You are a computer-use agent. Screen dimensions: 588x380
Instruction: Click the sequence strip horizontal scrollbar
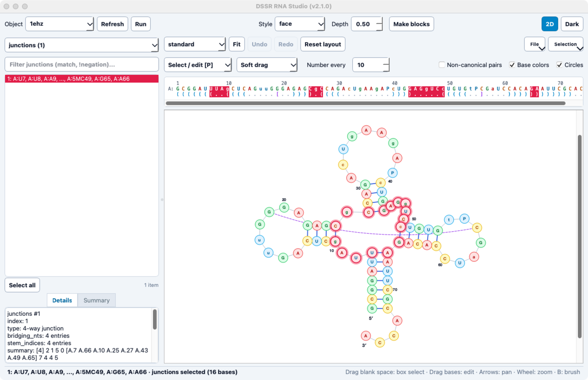point(365,103)
